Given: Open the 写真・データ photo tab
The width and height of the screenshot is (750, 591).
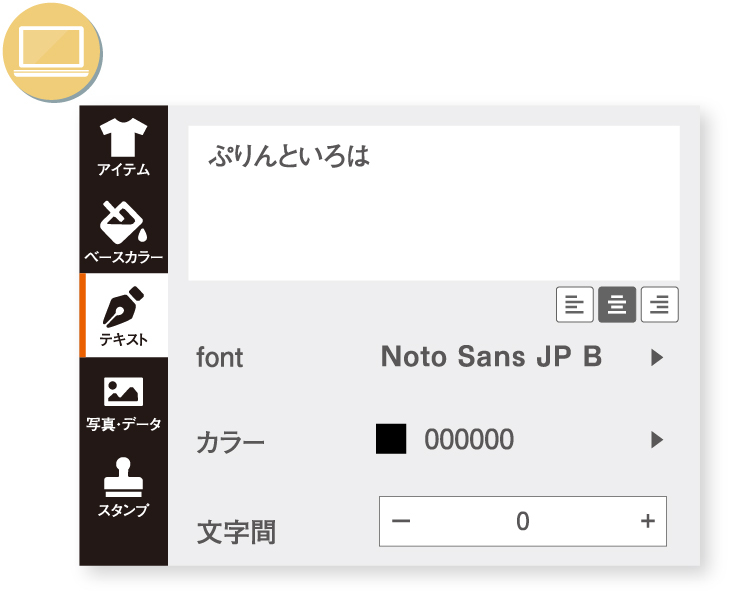Looking at the screenshot, I should pos(123,403).
